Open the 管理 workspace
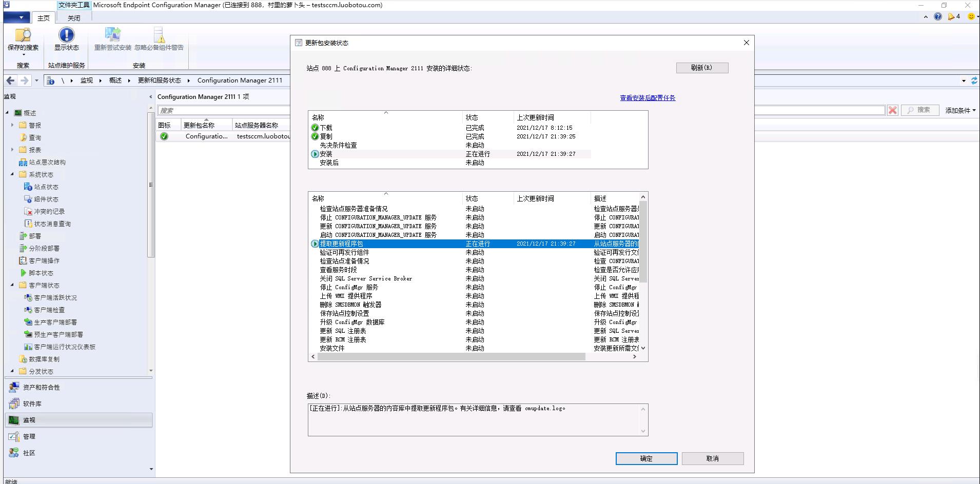This screenshot has height=484, width=980. [x=80, y=437]
